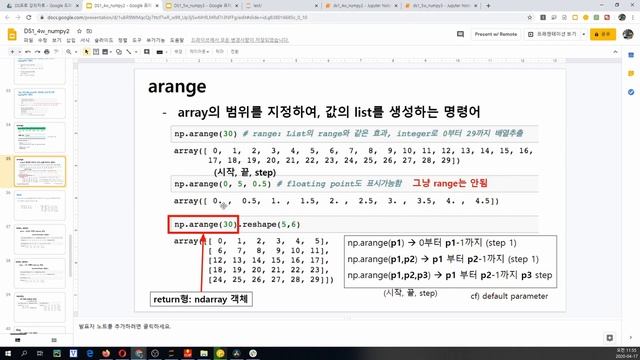Open the Google account avatar in Slides
640x360 pixels.
pyautogui.click(x=628, y=34)
